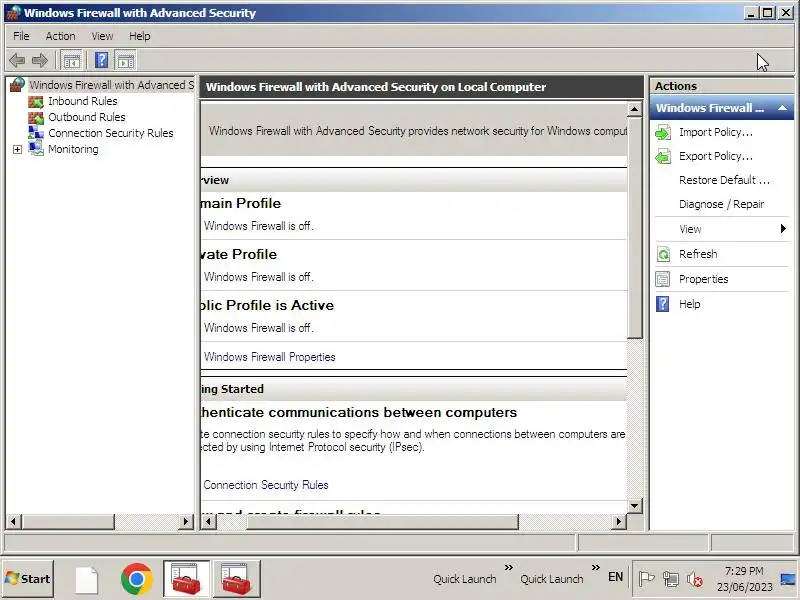This screenshot has width=800, height=600.
Task: Click the Start button
Action: coord(28,579)
